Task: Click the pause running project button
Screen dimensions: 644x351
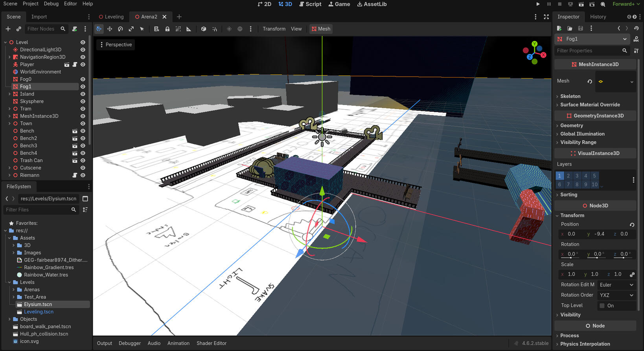Action: [549, 4]
